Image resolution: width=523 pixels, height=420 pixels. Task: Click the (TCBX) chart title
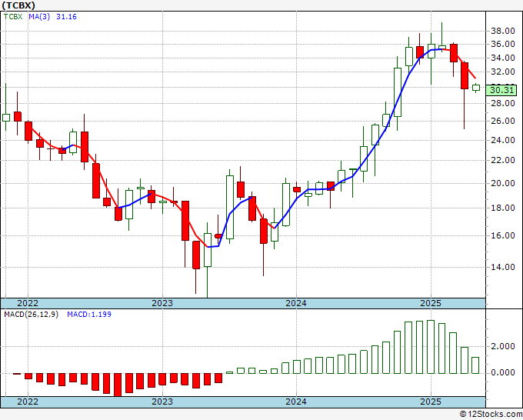click(18, 5)
